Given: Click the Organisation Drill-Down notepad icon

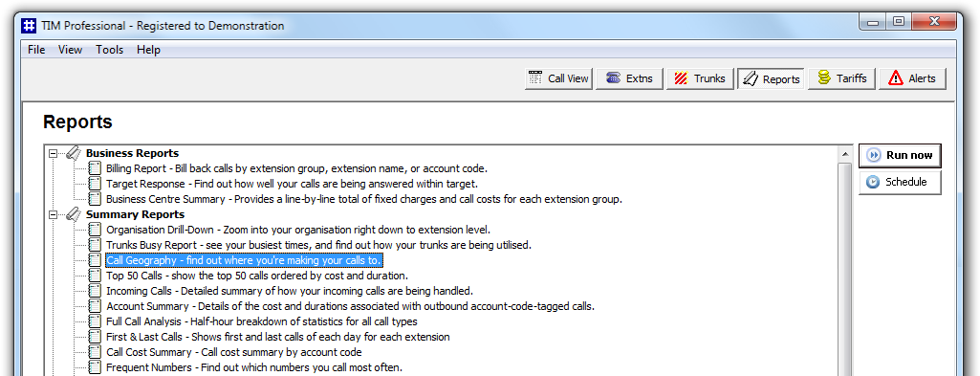Looking at the screenshot, I should pyautogui.click(x=95, y=230).
